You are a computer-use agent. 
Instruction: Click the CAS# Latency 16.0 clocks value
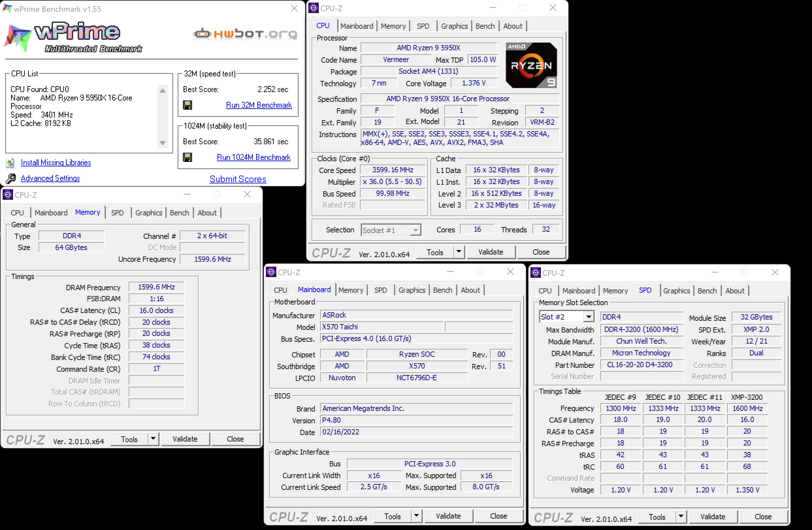[156, 310]
